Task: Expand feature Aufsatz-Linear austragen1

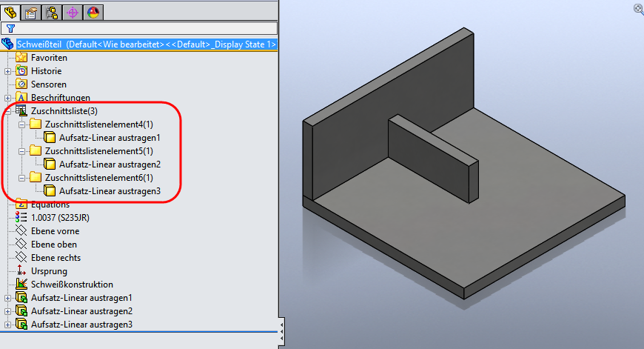Action: pyautogui.click(x=8, y=299)
